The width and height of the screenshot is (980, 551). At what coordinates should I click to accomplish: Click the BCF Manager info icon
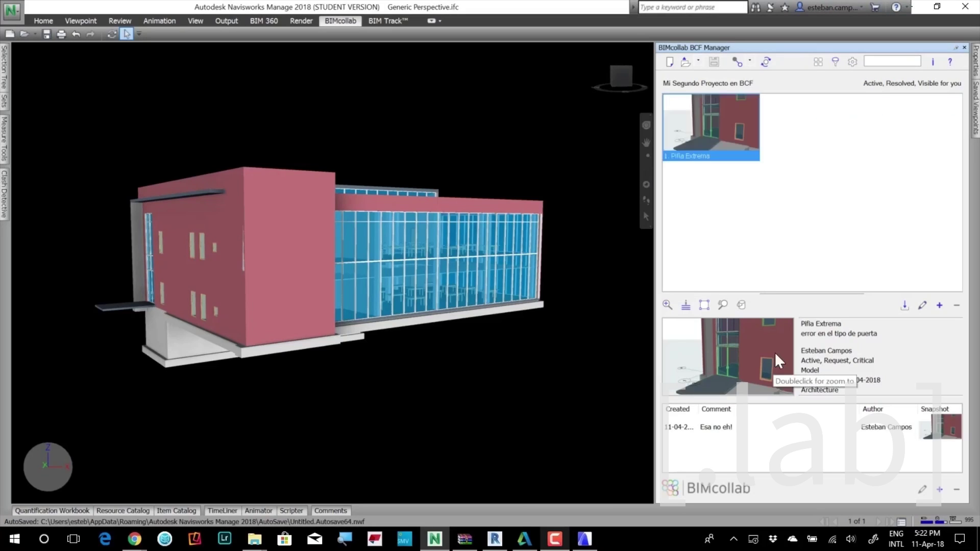point(933,62)
